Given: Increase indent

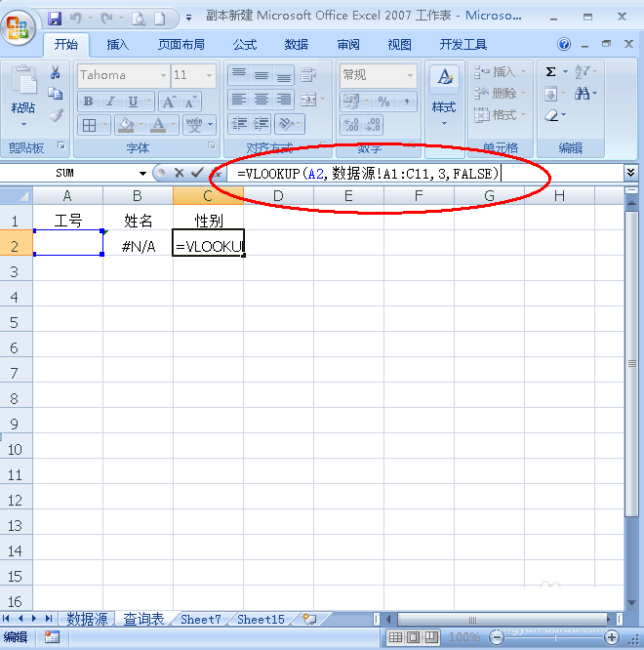Looking at the screenshot, I should 262,124.
